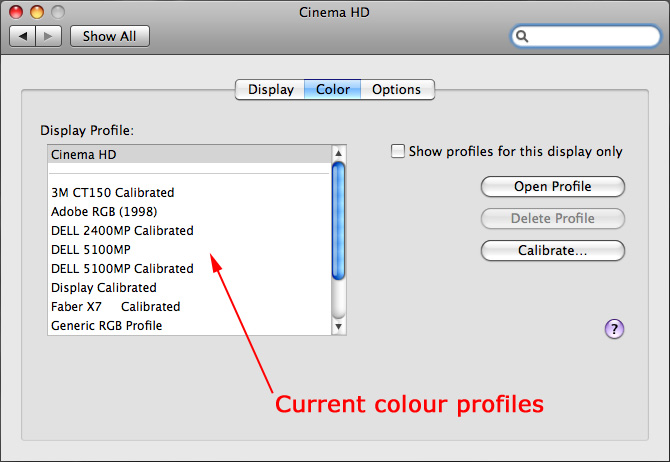Minimize the window with the yellow button
This screenshot has width=670, height=462.
coord(37,12)
